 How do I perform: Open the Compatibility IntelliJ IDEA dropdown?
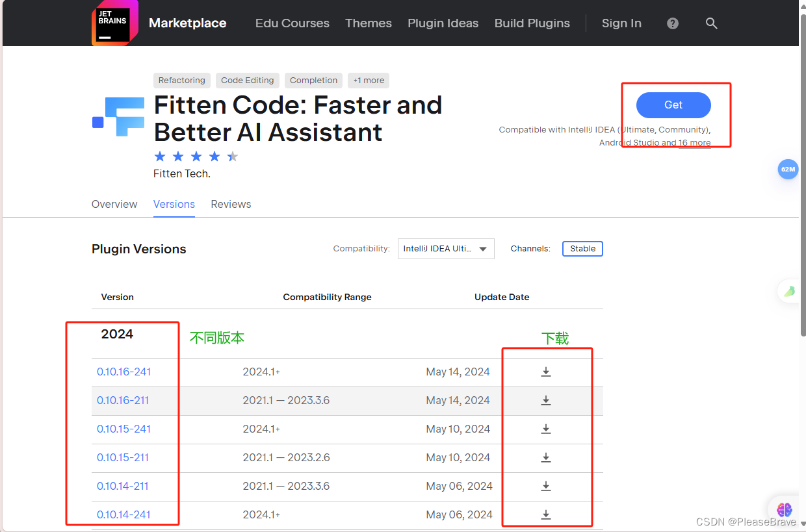pos(446,249)
